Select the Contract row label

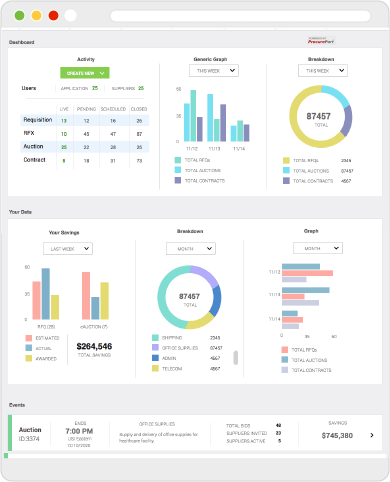[x=34, y=160]
